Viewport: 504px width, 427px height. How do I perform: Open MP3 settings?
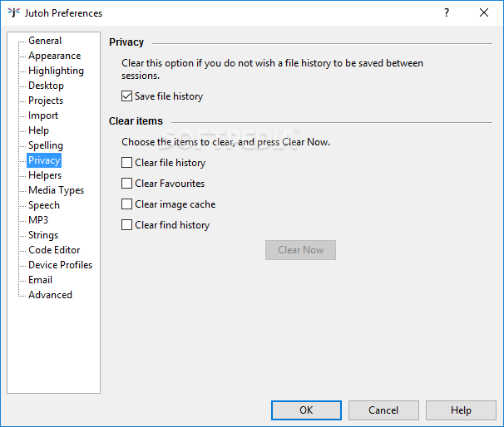38,220
